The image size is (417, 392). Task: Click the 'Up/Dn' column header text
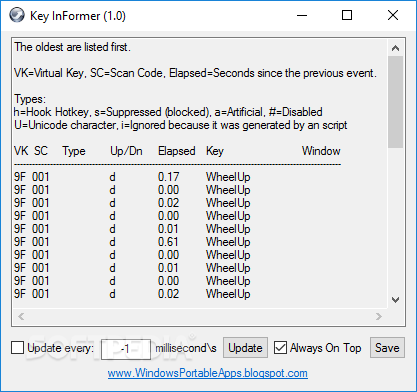[x=126, y=151]
